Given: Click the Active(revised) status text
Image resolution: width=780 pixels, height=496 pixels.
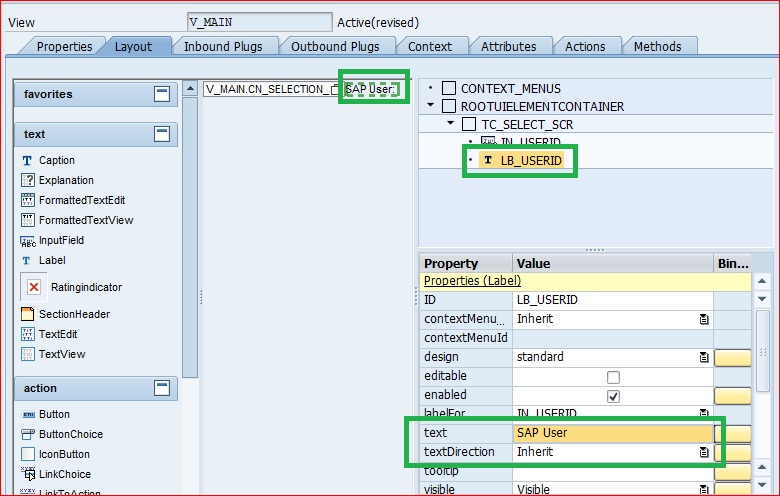Looking at the screenshot, I should (x=378, y=22).
